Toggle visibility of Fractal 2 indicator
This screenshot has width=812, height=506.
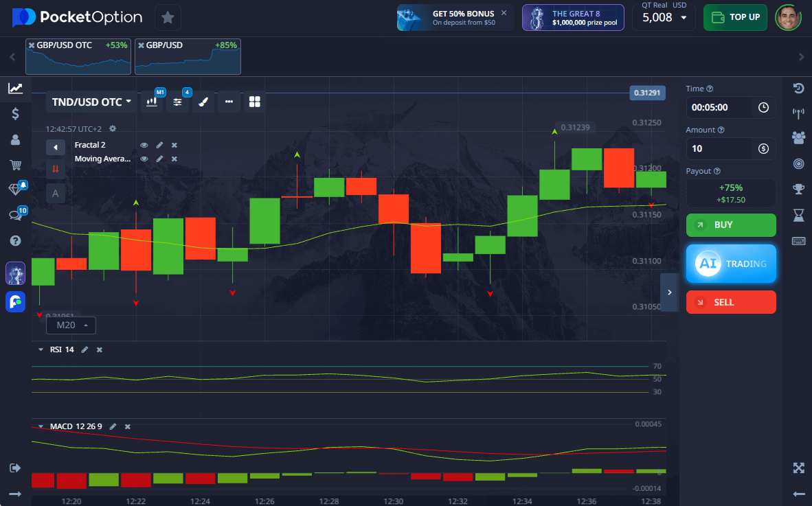click(144, 145)
